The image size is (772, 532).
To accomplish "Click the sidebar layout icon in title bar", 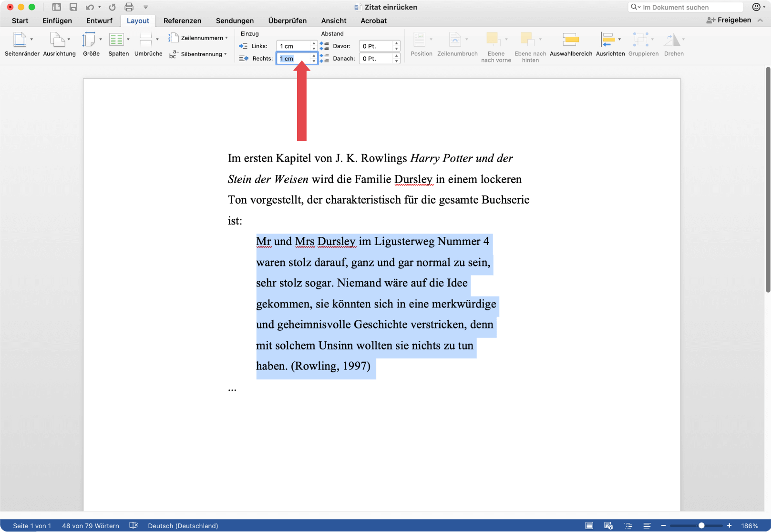I will point(56,7).
